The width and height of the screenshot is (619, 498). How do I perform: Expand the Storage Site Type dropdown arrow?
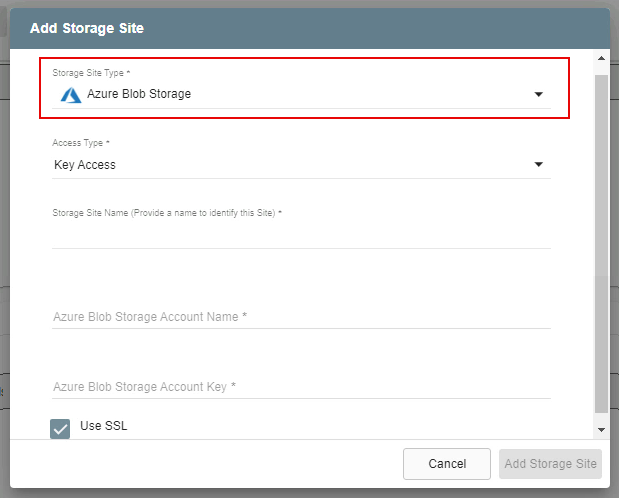[538, 95]
